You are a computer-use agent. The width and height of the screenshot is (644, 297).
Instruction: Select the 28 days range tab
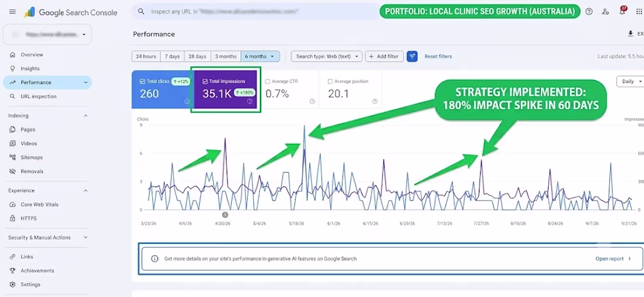[x=197, y=56]
